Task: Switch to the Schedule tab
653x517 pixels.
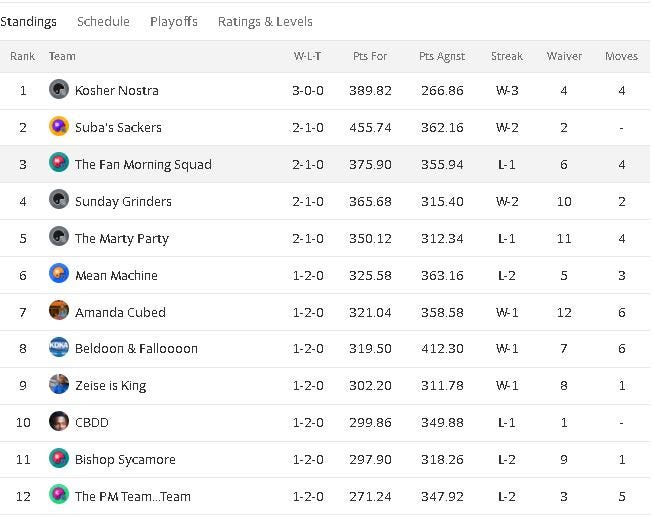Action: (x=103, y=22)
